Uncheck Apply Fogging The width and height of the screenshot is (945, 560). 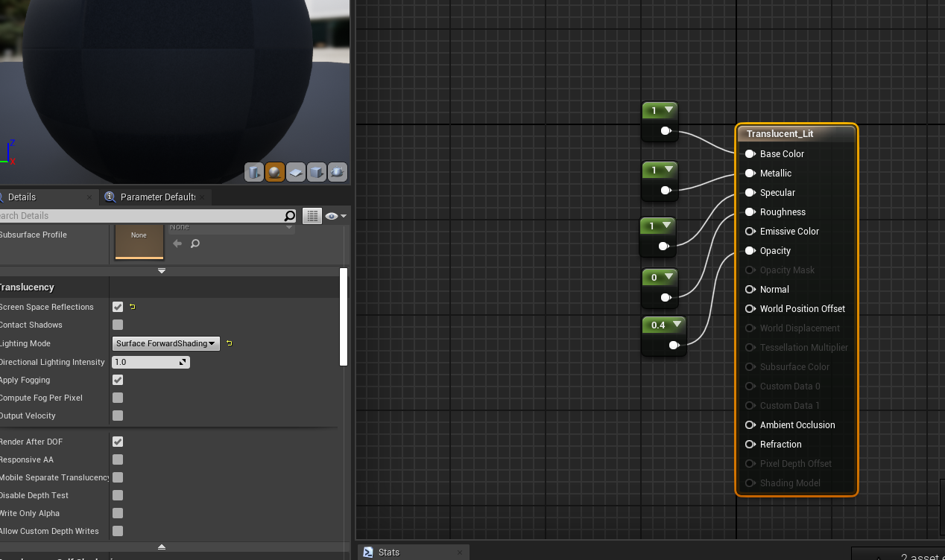(117, 380)
